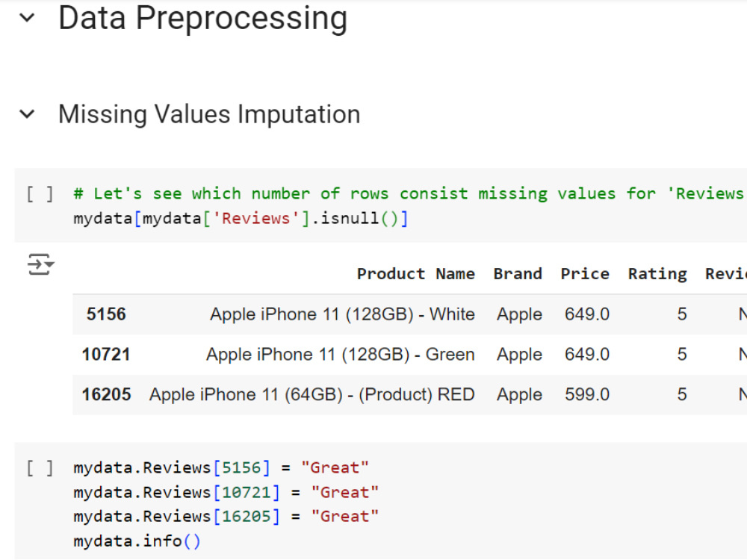Click the price value 599.0
The height and width of the screenshot is (560, 747).
(586, 394)
